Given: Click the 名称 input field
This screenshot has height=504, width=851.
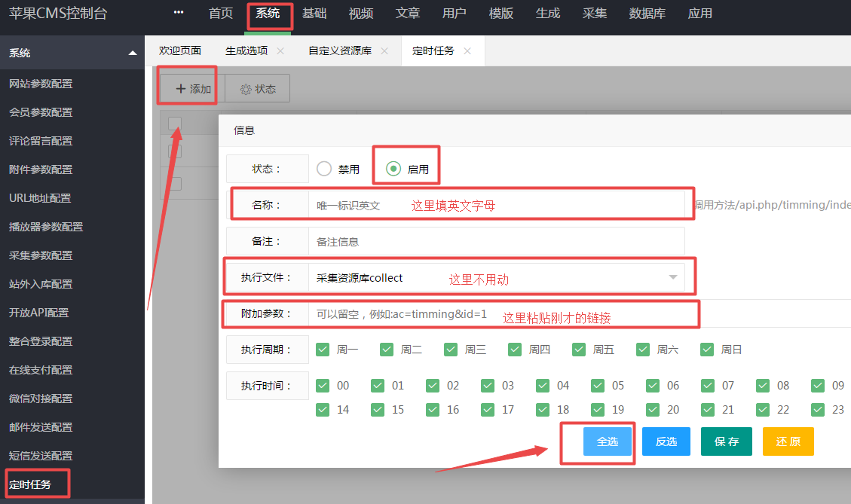Looking at the screenshot, I should [x=496, y=205].
